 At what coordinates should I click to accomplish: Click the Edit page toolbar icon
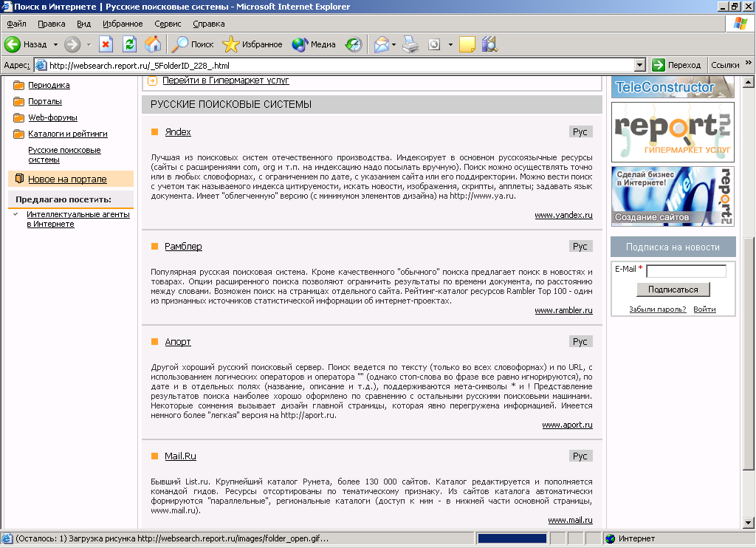coord(434,44)
